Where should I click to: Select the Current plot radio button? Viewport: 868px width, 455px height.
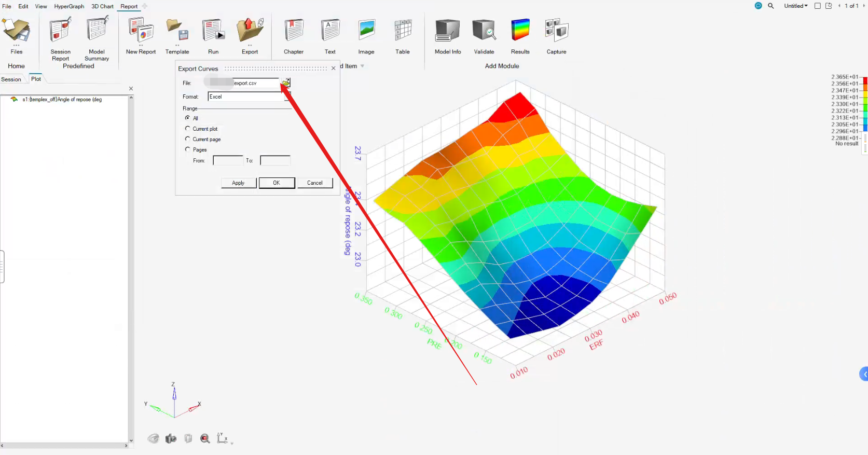188,128
